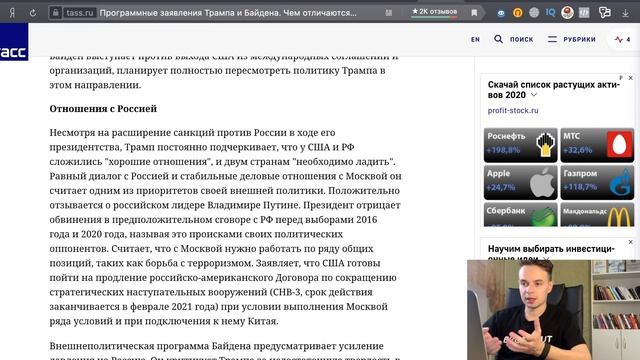The height and width of the screenshot is (360, 640).
Task: Click the page title in address bar
Action: point(228,13)
